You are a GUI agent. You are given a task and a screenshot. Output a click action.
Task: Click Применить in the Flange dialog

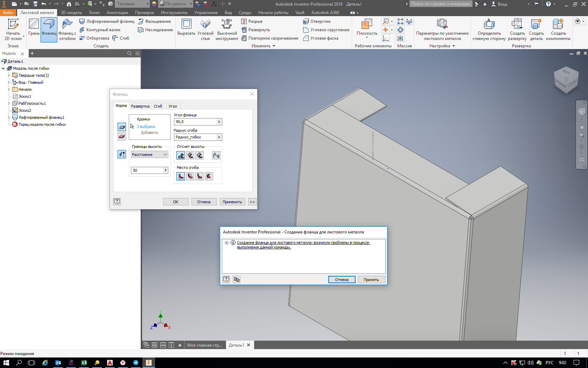(x=232, y=202)
